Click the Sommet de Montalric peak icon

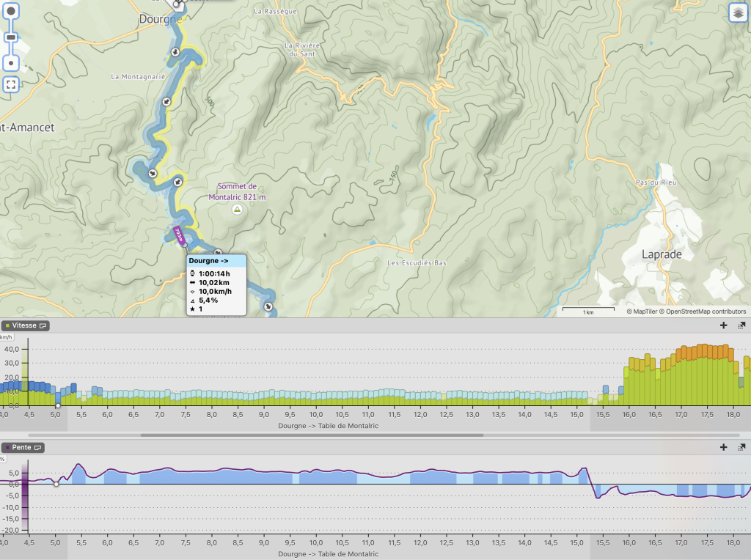pyautogui.click(x=237, y=210)
